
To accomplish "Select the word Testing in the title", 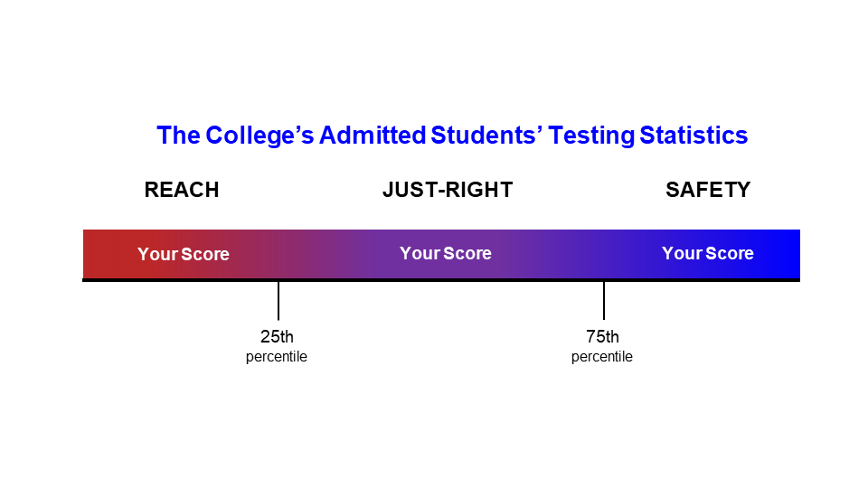I will click(x=591, y=136).
